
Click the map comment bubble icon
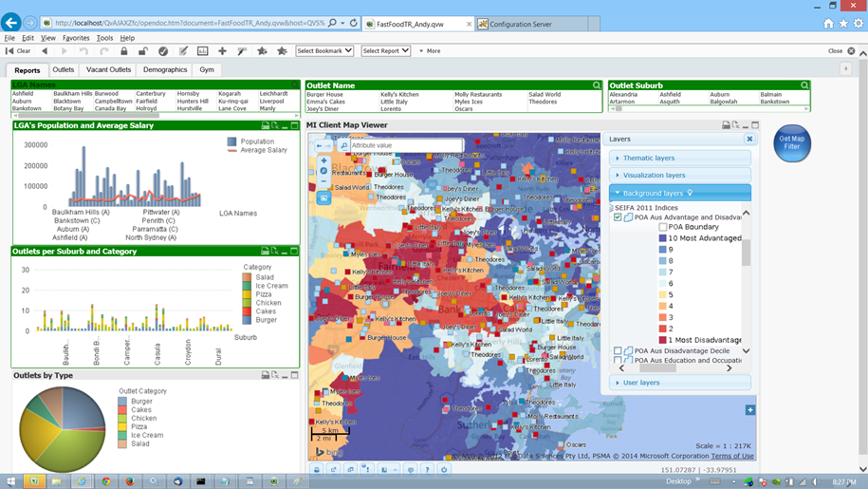point(410,470)
